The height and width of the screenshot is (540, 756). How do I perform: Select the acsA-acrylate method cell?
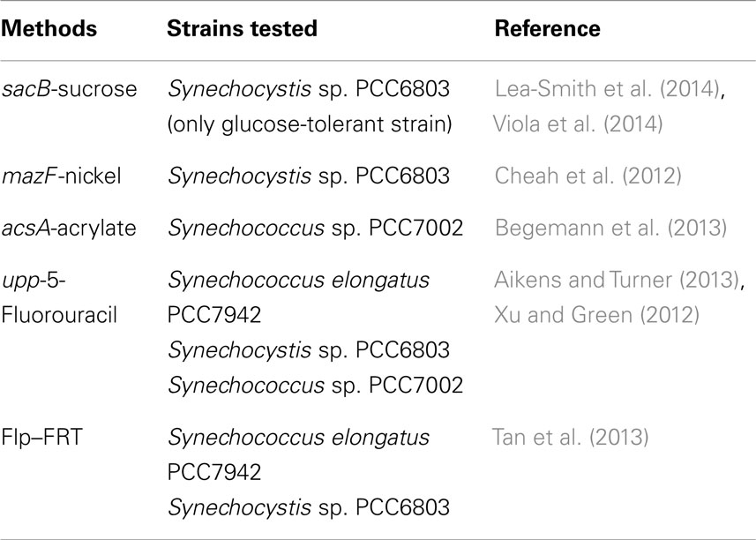pos(69,228)
